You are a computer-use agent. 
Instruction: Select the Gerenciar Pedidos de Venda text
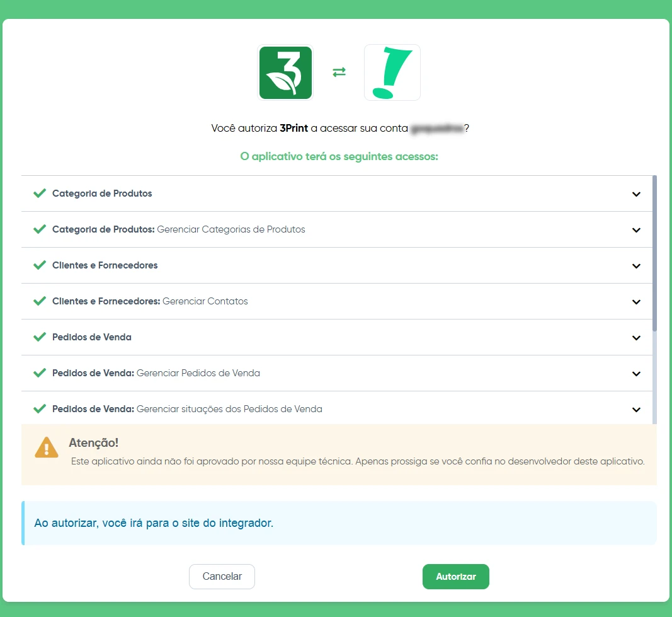198,373
